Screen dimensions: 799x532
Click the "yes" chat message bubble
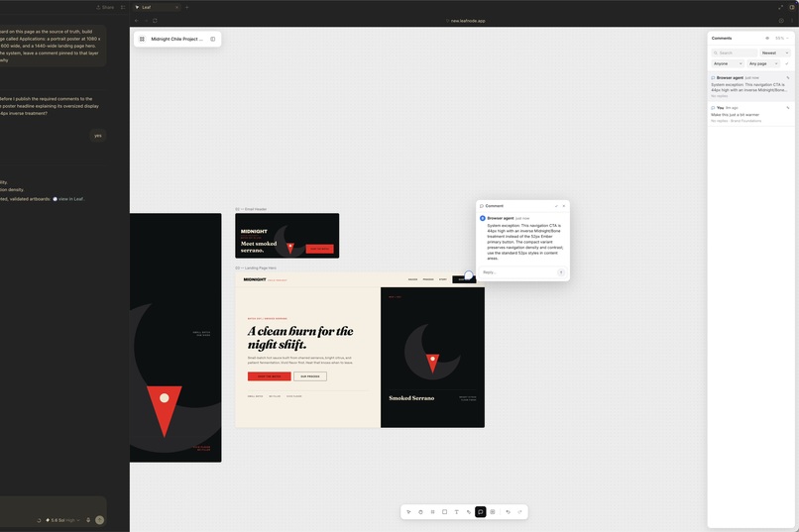pyautogui.click(x=97, y=136)
